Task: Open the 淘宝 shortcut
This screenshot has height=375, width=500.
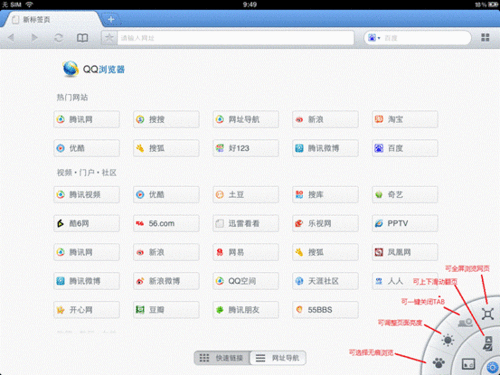Action: tap(405, 119)
